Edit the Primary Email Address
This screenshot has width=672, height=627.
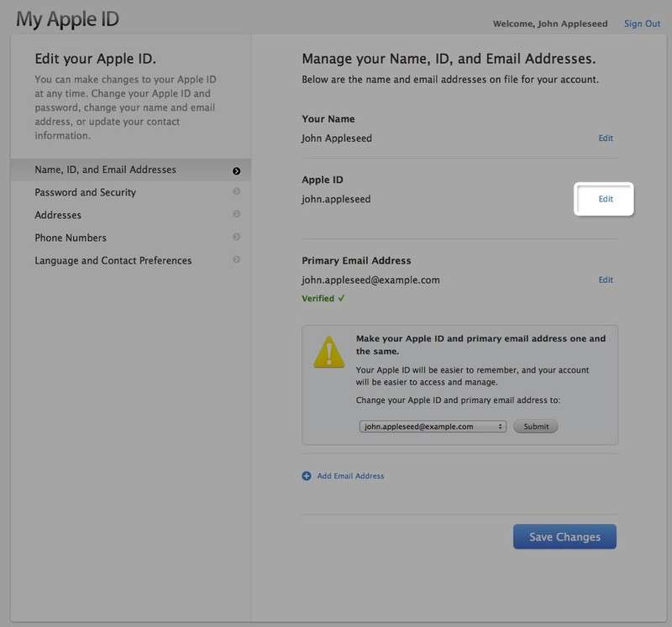606,280
